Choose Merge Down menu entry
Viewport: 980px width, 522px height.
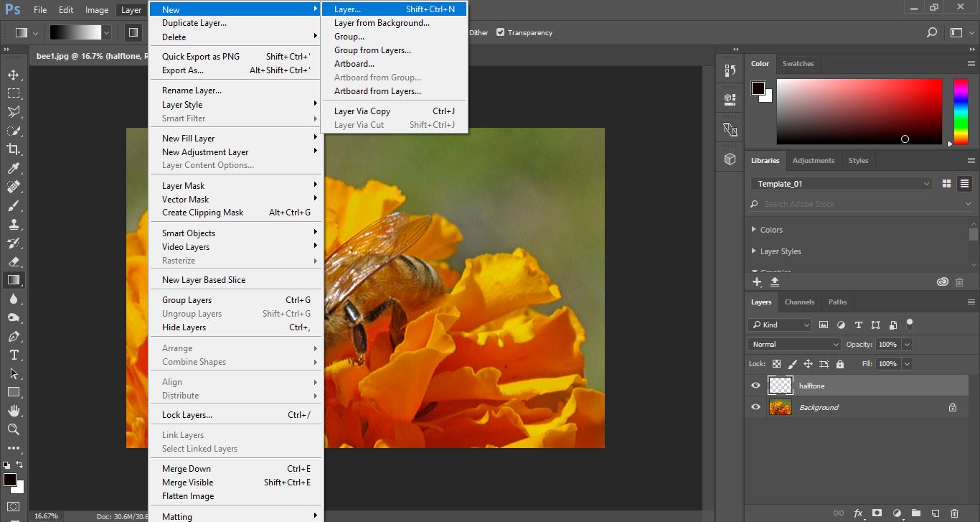[235, 469]
